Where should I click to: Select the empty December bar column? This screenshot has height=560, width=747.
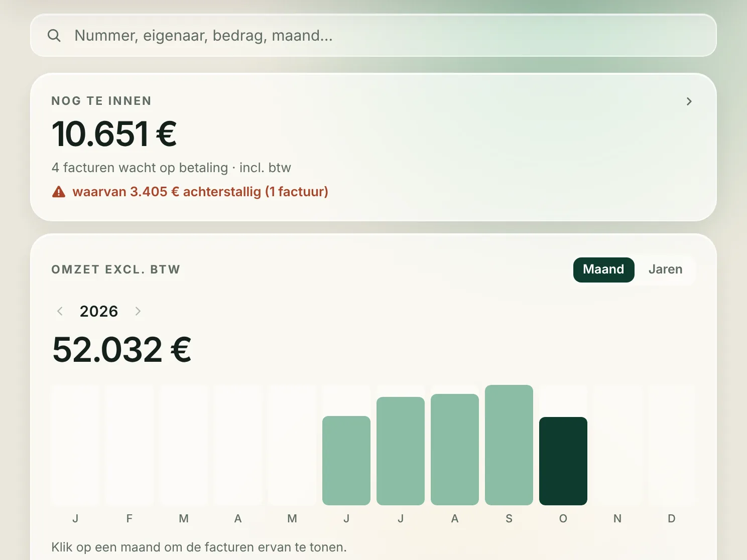pyautogui.click(x=672, y=445)
